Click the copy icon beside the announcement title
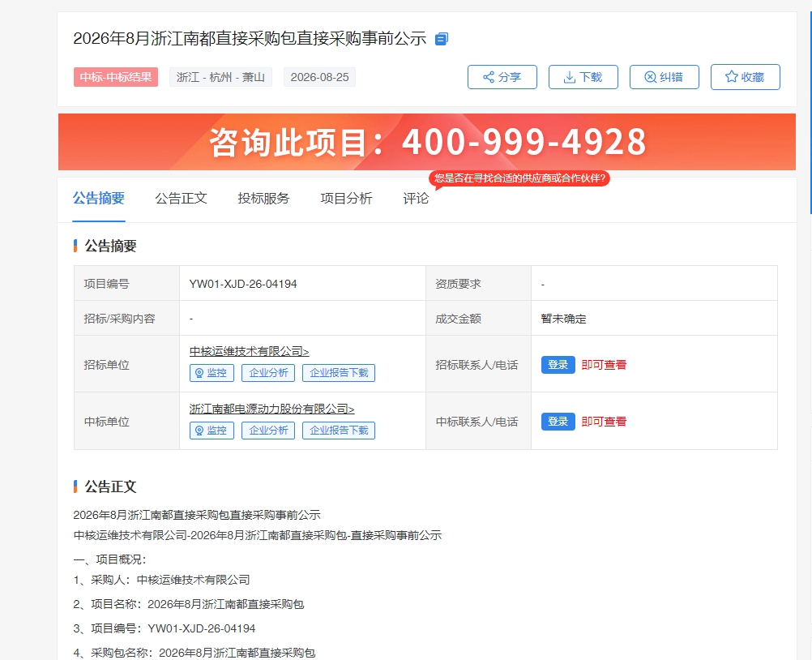The height and width of the screenshot is (660, 812). tap(441, 39)
